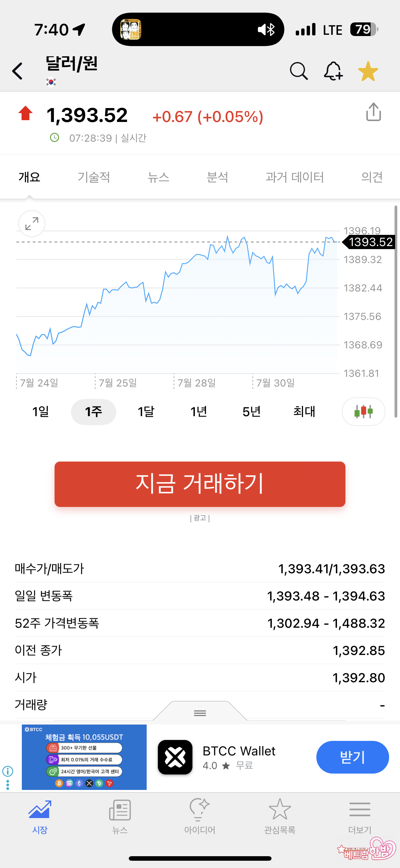Image resolution: width=400 pixels, height=868 pixels.
Task: Tap the share icon
Action: pyautogui.click(x=373, y=112)
